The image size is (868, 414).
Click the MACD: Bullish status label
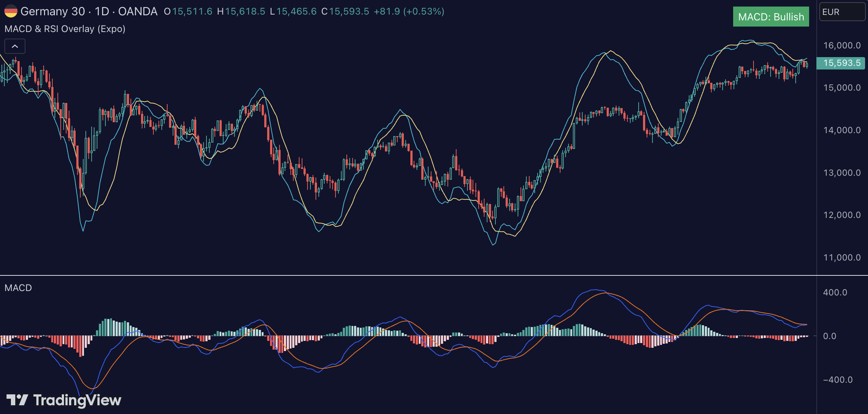(x=771, y=17)
